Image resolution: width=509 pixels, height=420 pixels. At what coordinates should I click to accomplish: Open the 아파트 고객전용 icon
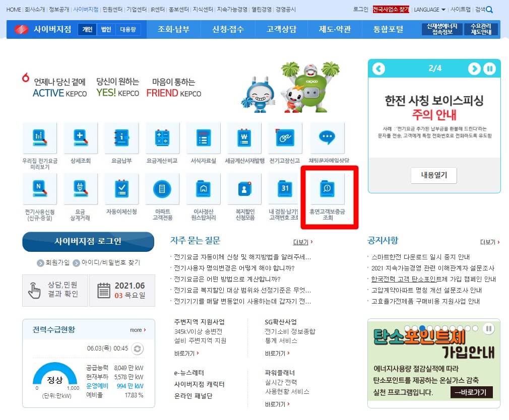[162, 189]
